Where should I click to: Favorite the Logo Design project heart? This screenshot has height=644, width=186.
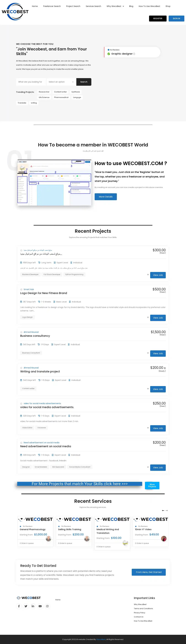148,317
